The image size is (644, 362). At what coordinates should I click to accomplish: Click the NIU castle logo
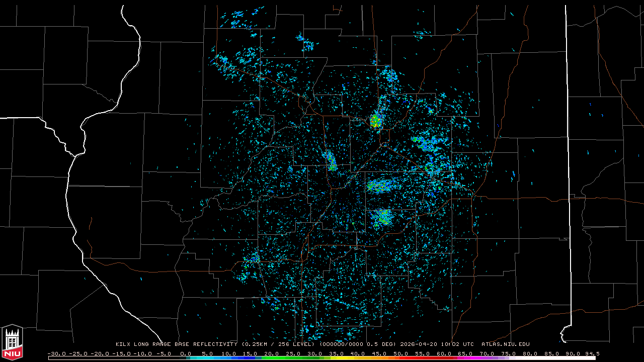12,342
